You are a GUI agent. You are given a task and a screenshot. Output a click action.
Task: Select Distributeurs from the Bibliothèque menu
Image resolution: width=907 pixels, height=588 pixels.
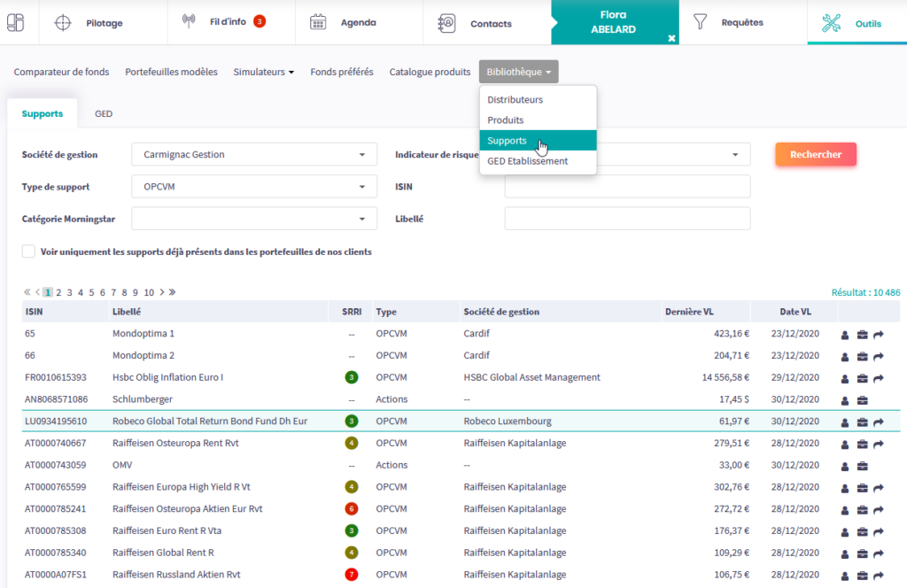tap(516, 100)
